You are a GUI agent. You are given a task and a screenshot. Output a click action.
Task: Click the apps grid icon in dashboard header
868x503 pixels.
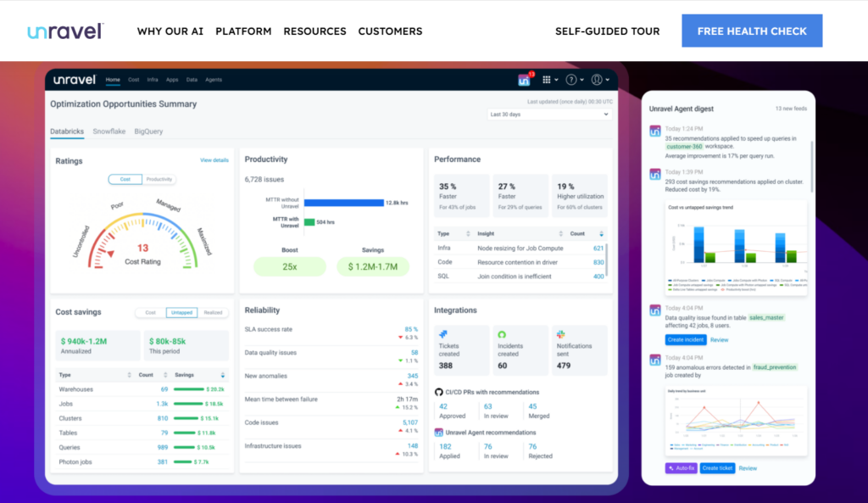pyautogui.click(x=547, y=80)
